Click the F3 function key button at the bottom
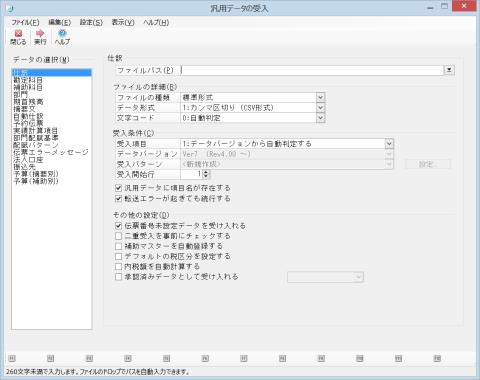The width and height of the screenshot is (480, 380). [x=89, y=358]
